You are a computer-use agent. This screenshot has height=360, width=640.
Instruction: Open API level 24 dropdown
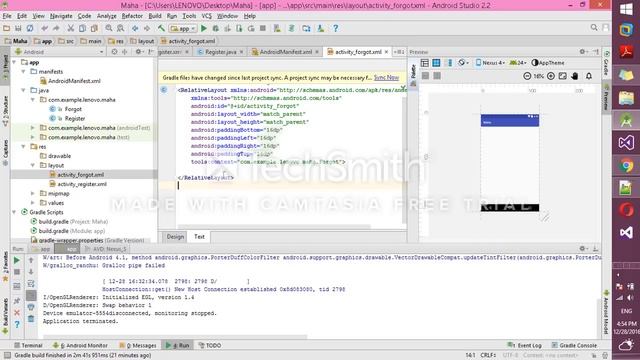518,63
